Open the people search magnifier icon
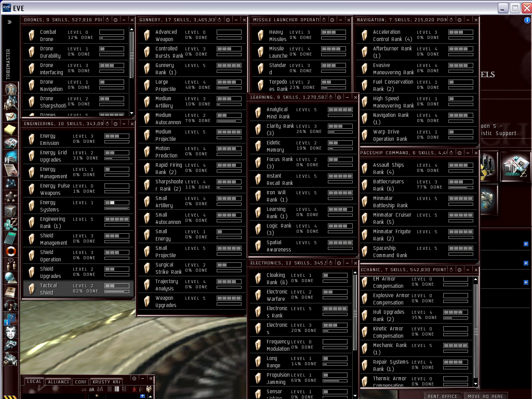Viewport: 532px width, 399px height. coord(11,102)
